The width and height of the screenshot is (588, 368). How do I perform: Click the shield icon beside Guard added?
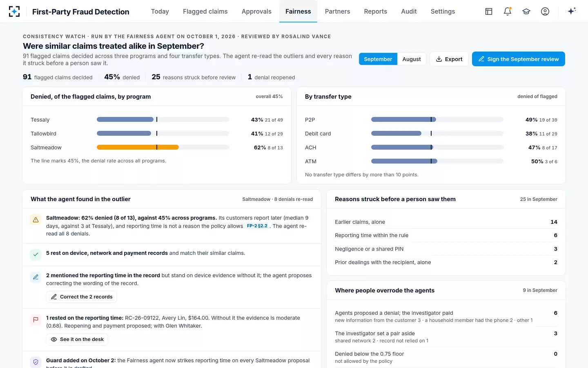point(36,362)
